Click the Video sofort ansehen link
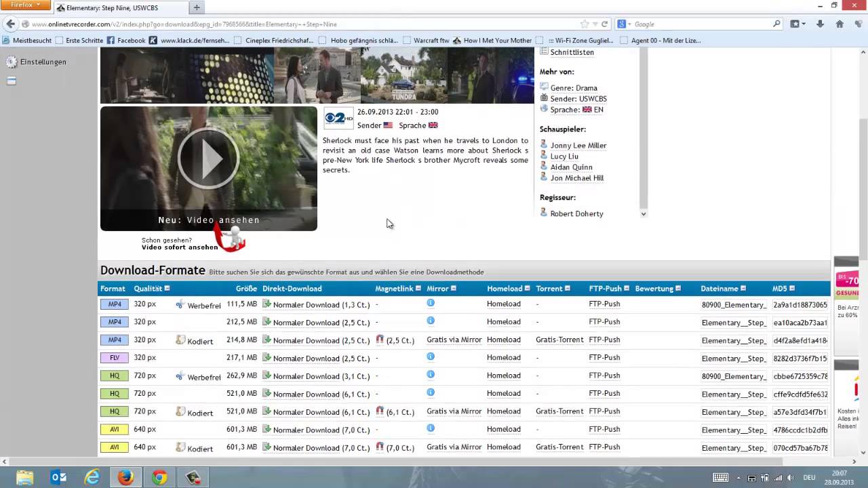 [180, 247]
